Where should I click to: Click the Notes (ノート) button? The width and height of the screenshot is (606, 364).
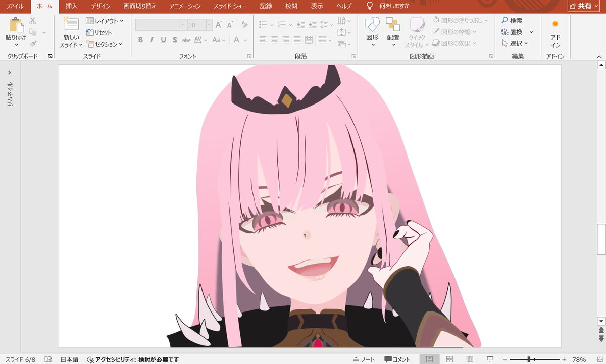point(364,359)
